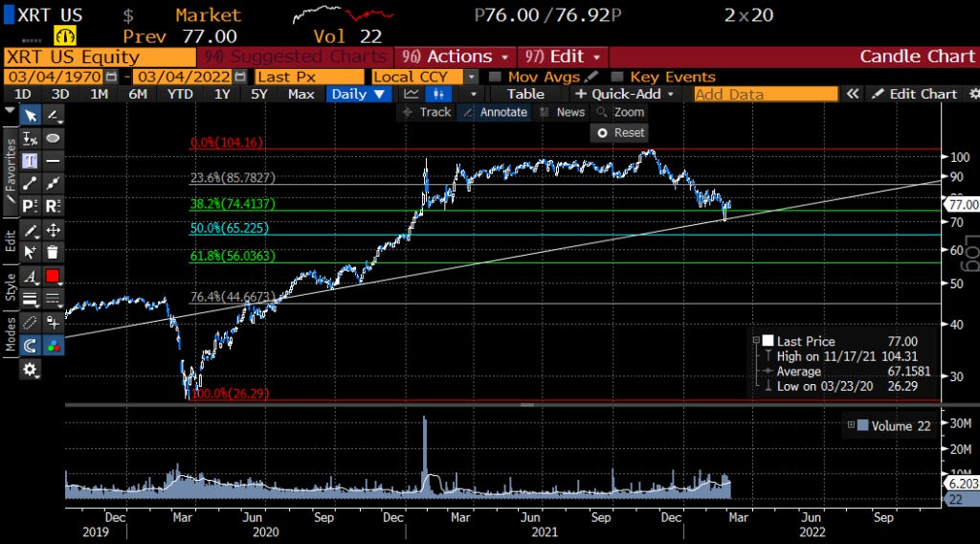The image size is (980, 544).
Task: Select the ellipse annotation tool
Action: pyautogui.click(x=54, y=139)
